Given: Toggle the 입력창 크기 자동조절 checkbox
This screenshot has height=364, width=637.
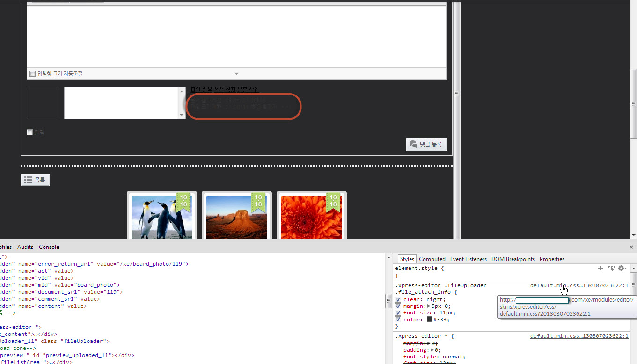Looking at the screenshot, I should (32, 73).
